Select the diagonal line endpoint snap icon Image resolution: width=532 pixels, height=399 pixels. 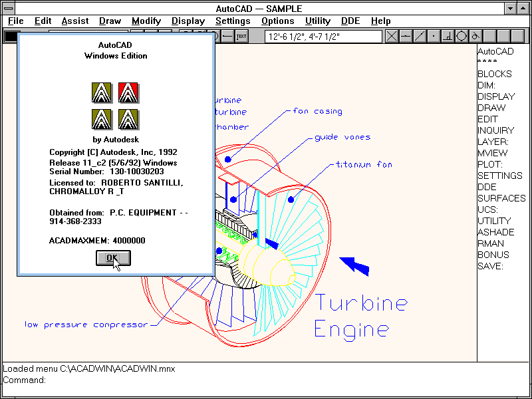tap(420, 37)
